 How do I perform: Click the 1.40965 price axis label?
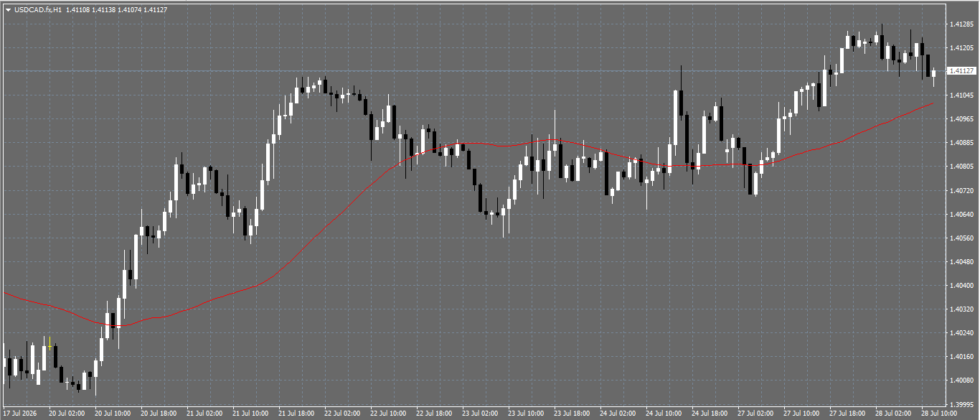(x=961, y=119)
